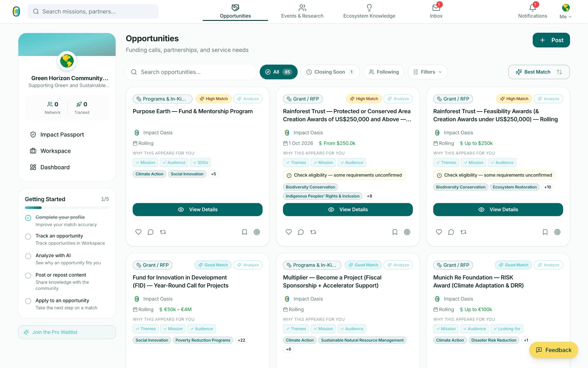The height and width of the screenshot is (368, 588).
Task: Open the Feedback button
Action: [x=554, y=350]
